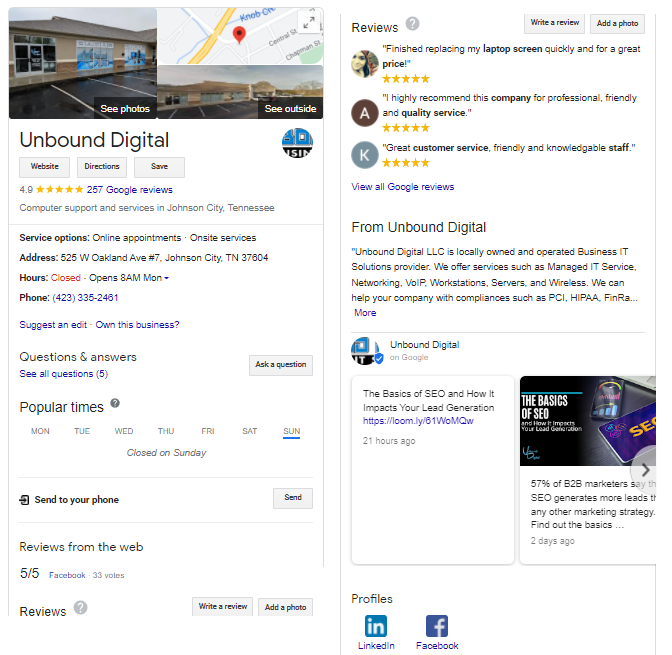Click the Popular times help question mark
Viewport: 672px width, 655px height.
click(115, 403)
